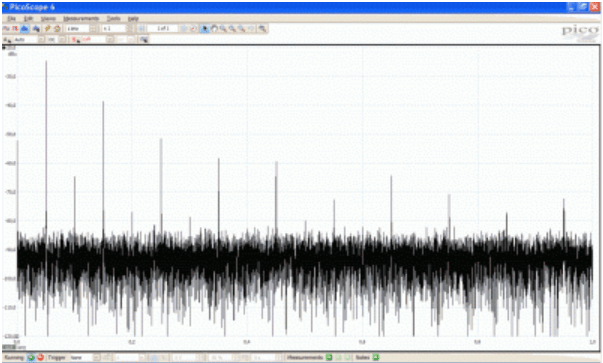Open the Help menu
Viewport: 603px width, 363px height.
(x=133, y=18)
